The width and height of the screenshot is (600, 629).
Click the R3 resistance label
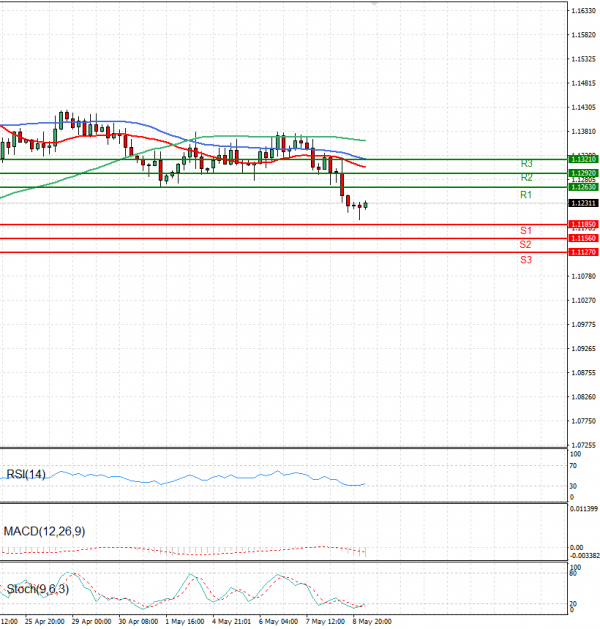(x=525, y=163)
